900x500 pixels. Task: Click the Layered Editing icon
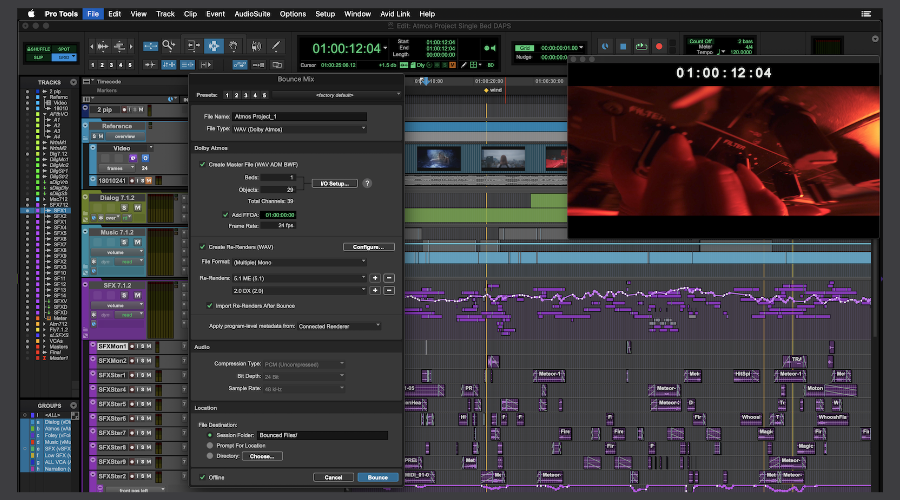[277, 65]
